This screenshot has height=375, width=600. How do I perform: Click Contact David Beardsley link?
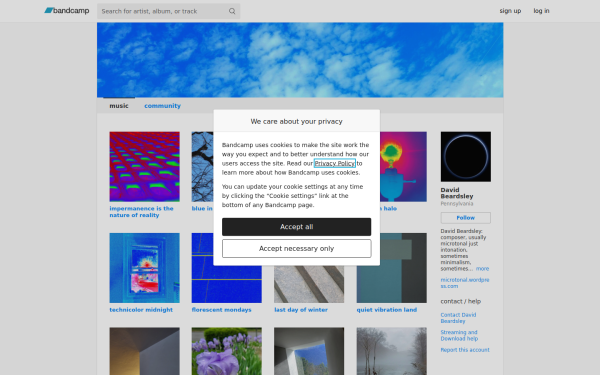pos(458,318)
